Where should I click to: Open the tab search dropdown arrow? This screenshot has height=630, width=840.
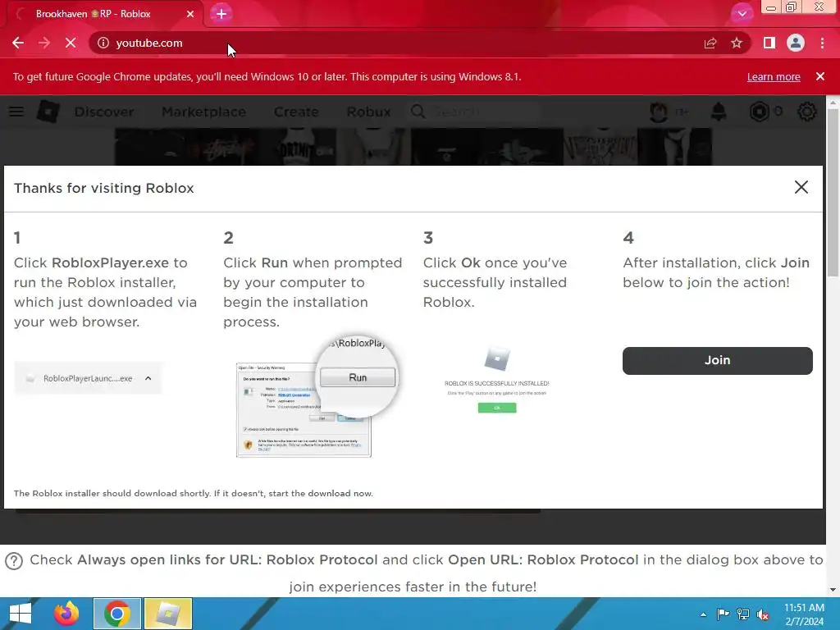tap(742, 14)
